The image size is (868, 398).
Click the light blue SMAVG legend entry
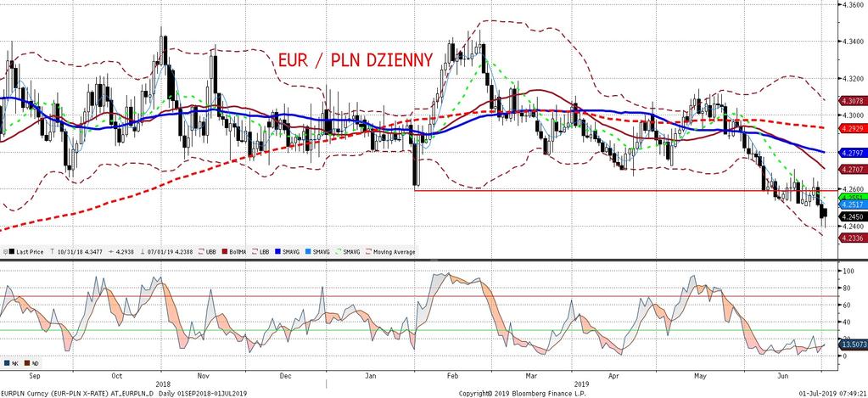[x=317, y=252]
